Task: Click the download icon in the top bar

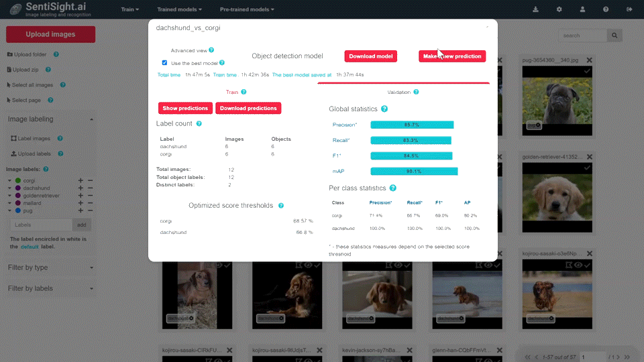Action: pyautogui.click(x=535, y=9)
